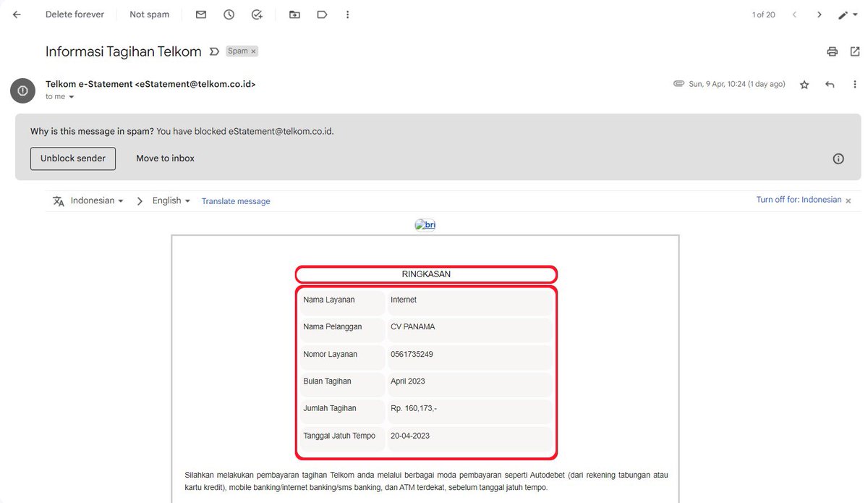Open the input tools pencil dropdown
This screenshot has width=868, height=503.
tap(848, 15)
